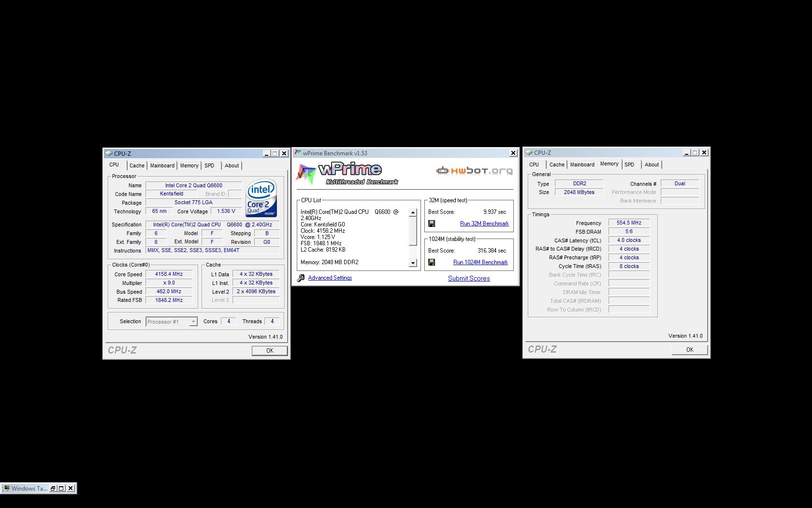
Task: Click the Advanced Settings wrench icon
Action: [x=301, y=278]
